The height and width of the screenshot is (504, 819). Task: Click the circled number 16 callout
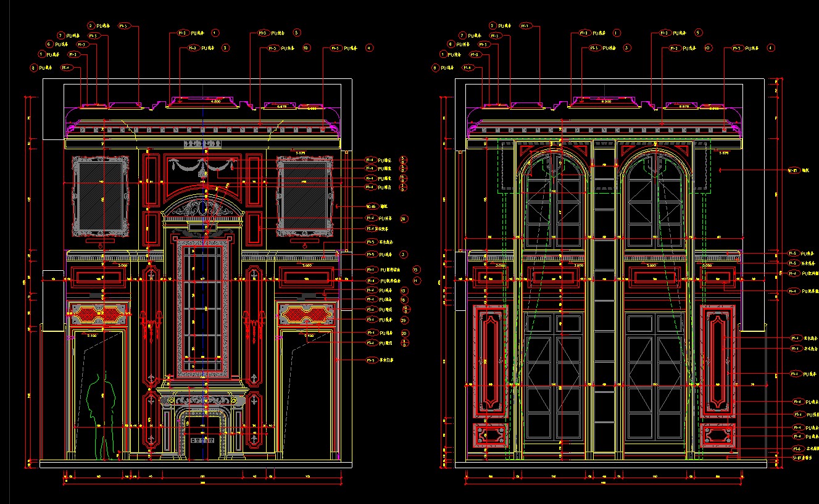coord(403,300)
